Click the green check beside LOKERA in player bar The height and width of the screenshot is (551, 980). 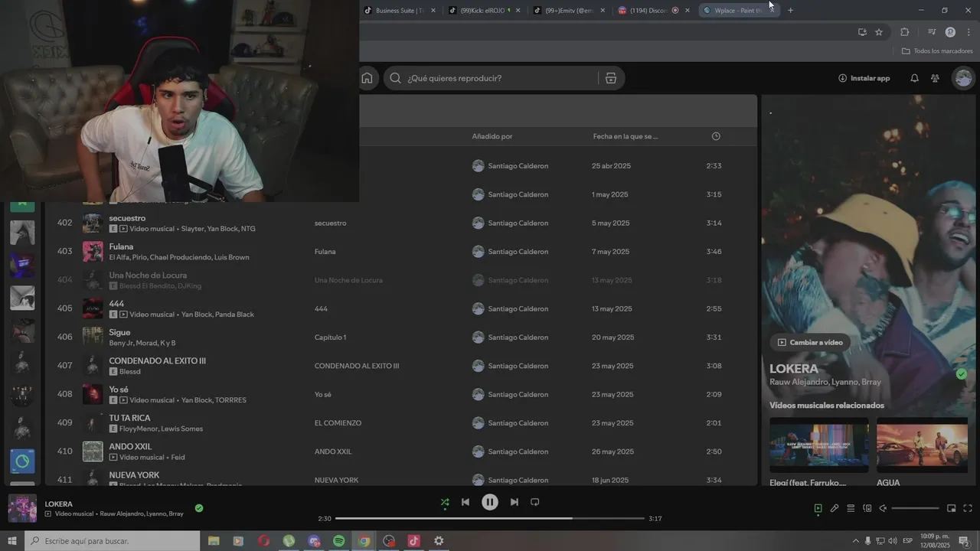coord(199,508)
